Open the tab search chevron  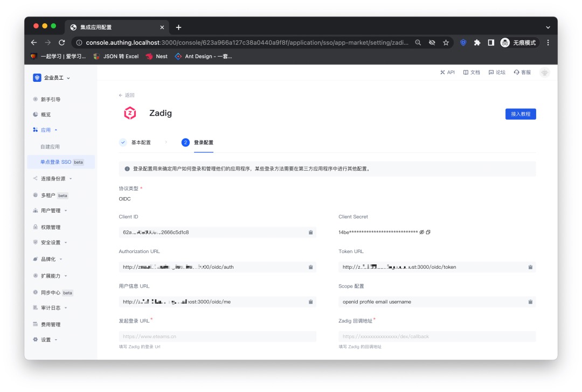coord(548,27)
